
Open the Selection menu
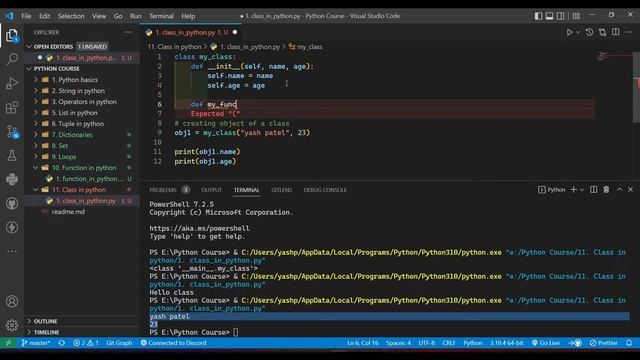coord(71,16)
